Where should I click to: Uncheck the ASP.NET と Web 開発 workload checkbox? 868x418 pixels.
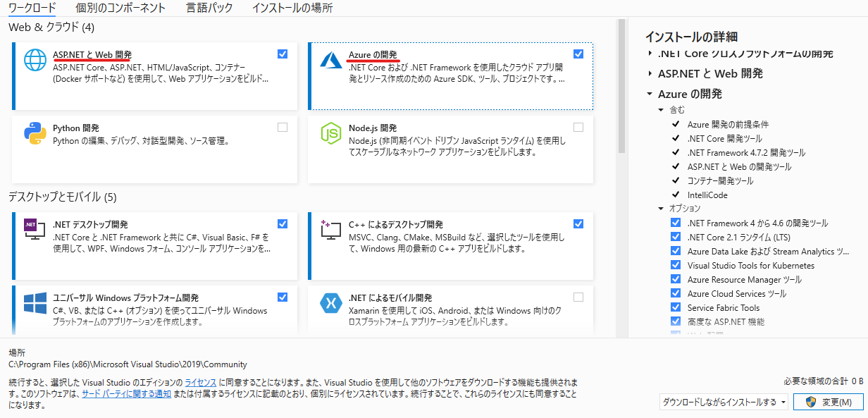click(283, 54)
